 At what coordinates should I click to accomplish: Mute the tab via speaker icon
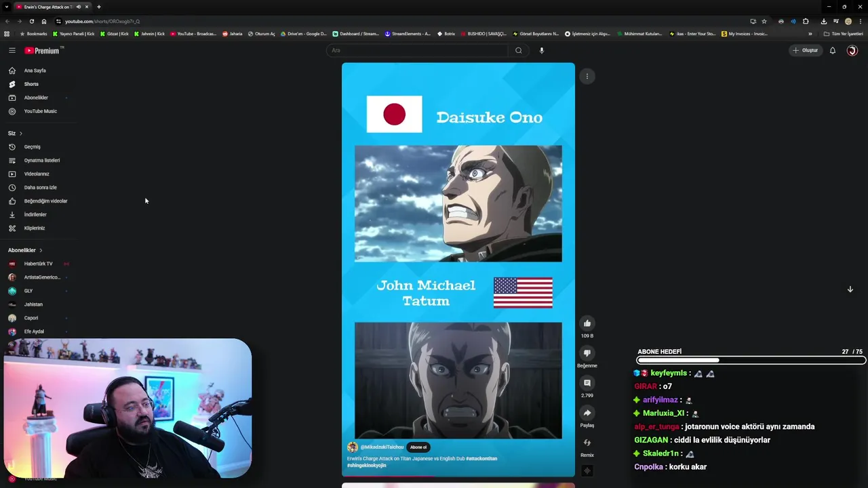78,7
